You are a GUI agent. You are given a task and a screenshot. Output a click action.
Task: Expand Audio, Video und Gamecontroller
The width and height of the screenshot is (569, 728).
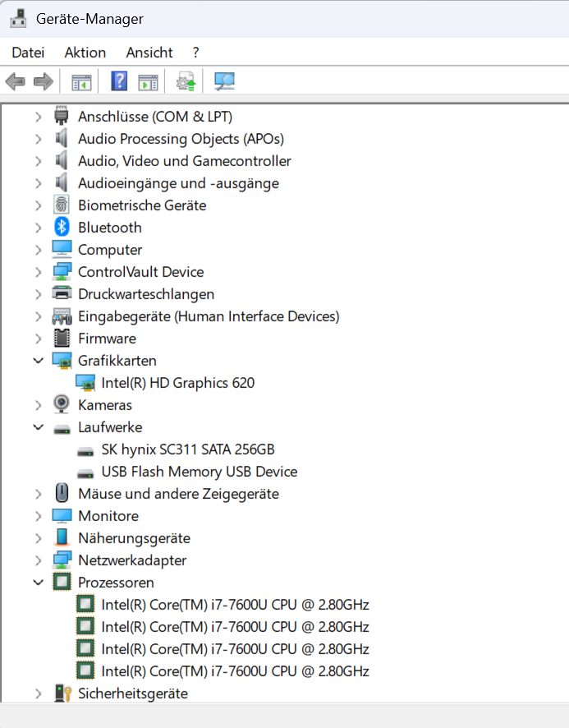point(38,161)
